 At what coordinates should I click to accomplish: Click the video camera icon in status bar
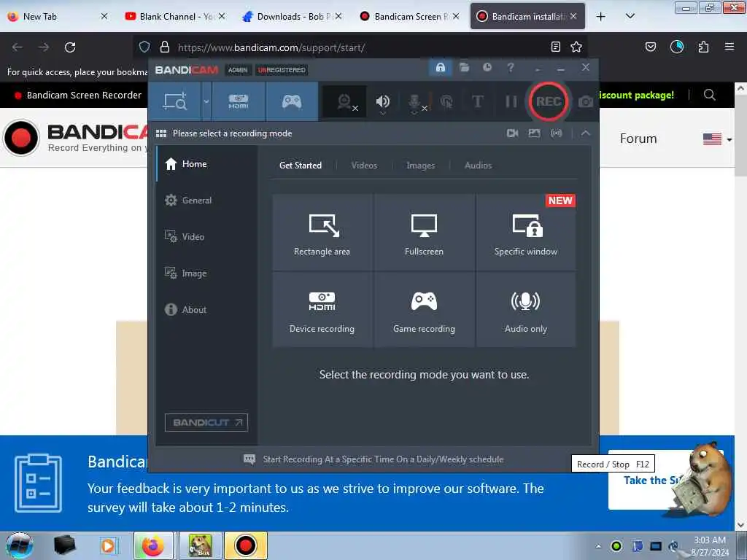click(x=512, y=133)
